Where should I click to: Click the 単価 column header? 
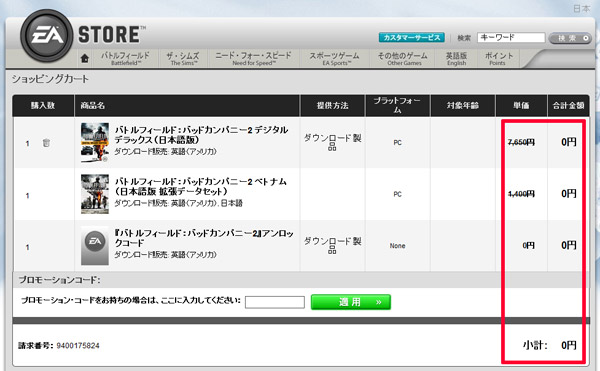click(521, 106)
